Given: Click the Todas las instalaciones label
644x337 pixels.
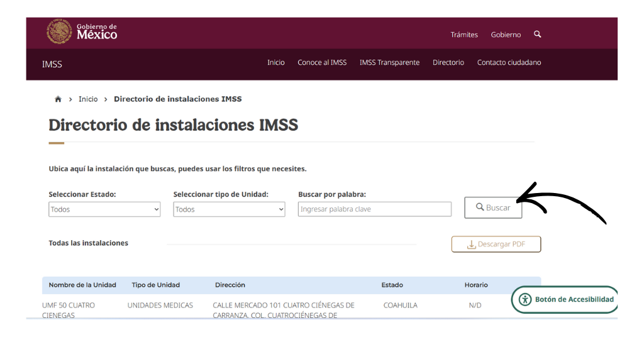Looking at the screenshot, I should pos(88,243).
